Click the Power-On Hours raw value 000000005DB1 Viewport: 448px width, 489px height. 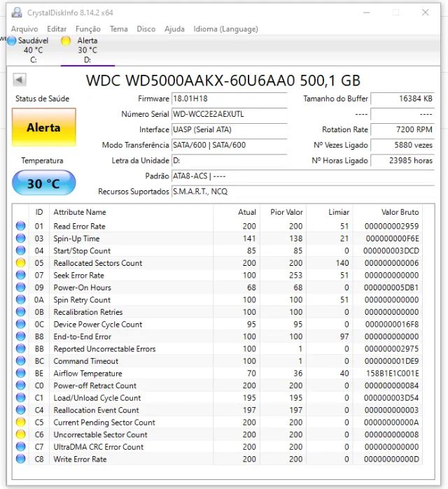point(391,288)
